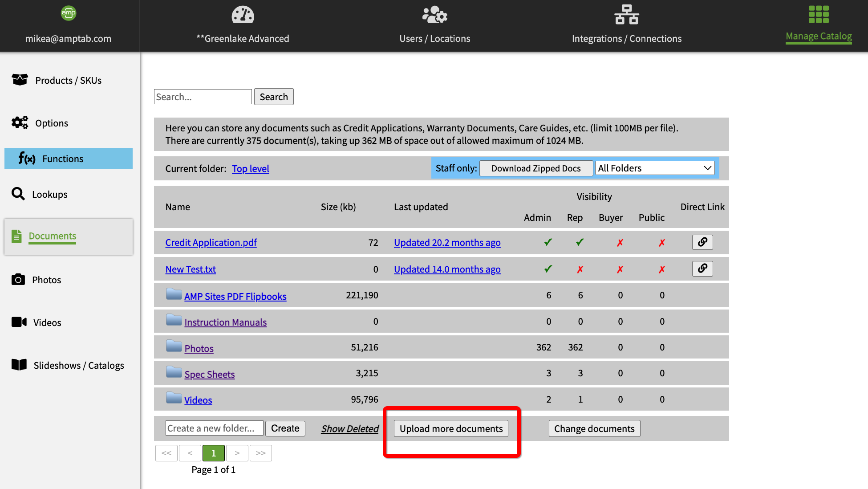Go to next page arrow

(237, 453)
